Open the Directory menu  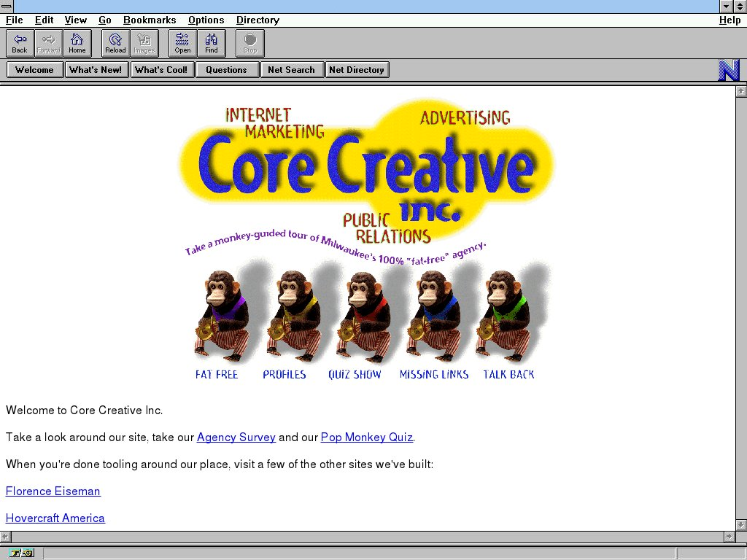258,20
